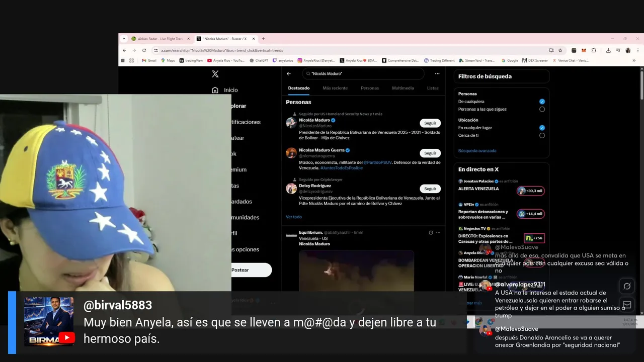Close the AirNav Radar tab
644x362 pixels.
189,39
